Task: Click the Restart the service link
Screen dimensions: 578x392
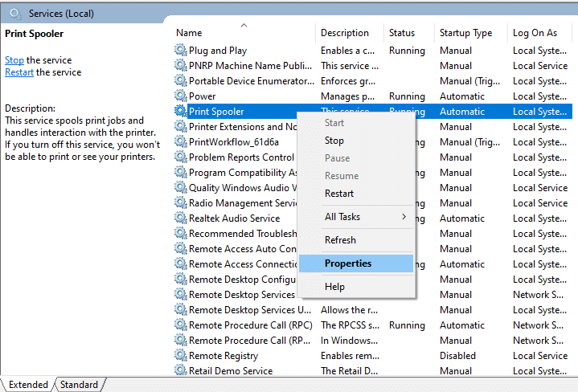Action: point(19,72)
